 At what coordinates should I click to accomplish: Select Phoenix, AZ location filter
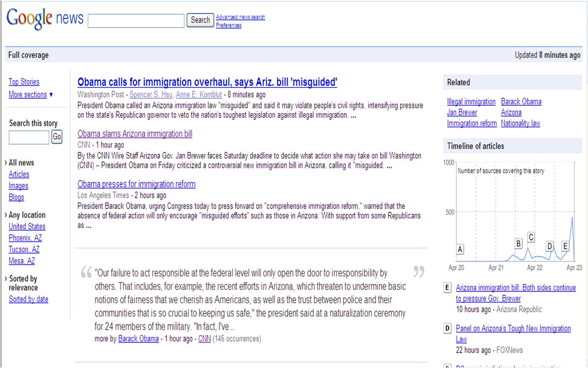[x=25, y=238]
